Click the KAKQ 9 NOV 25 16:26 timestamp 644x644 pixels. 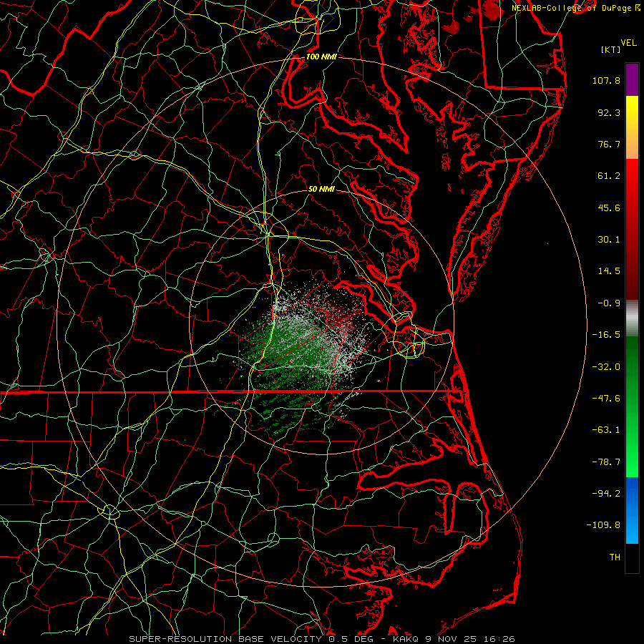pos(454,639)
